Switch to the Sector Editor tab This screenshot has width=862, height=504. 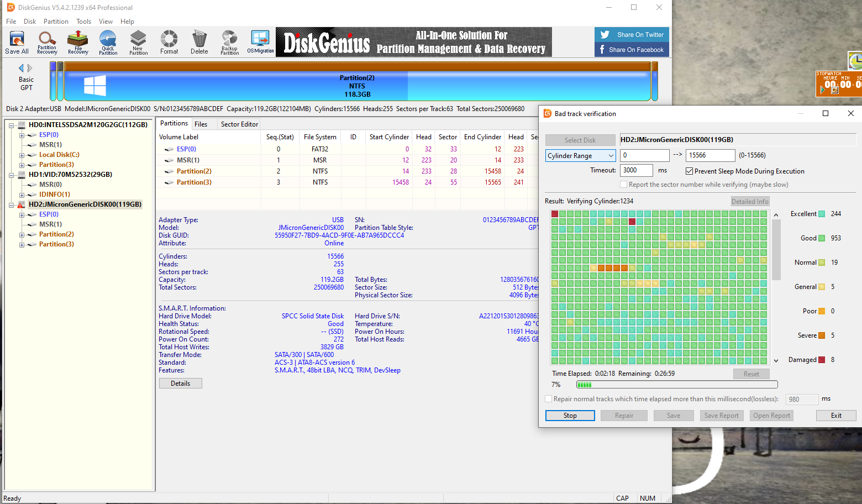point(239,124)
